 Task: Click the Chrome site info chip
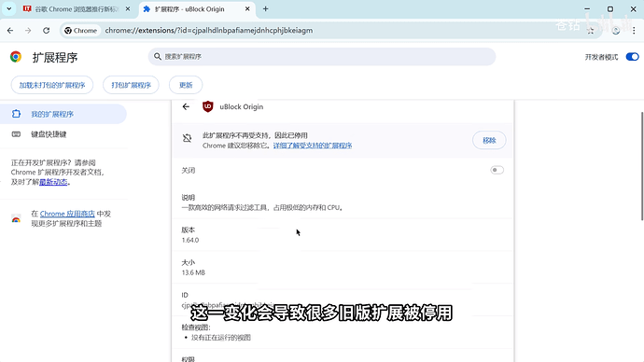pos(81,31)
